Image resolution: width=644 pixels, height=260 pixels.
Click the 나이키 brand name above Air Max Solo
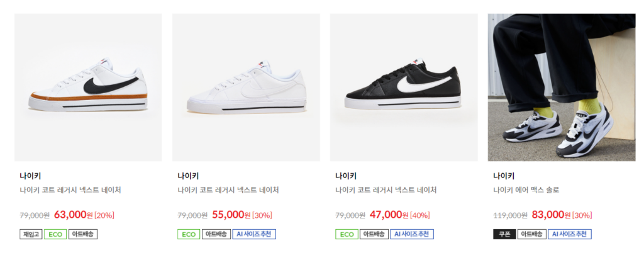pos(504,176)
